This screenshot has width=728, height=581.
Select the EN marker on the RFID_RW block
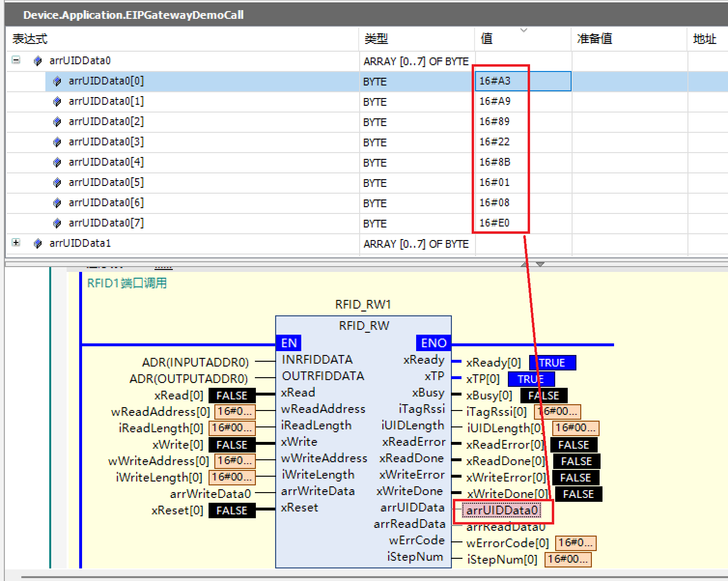click(288, 343)
